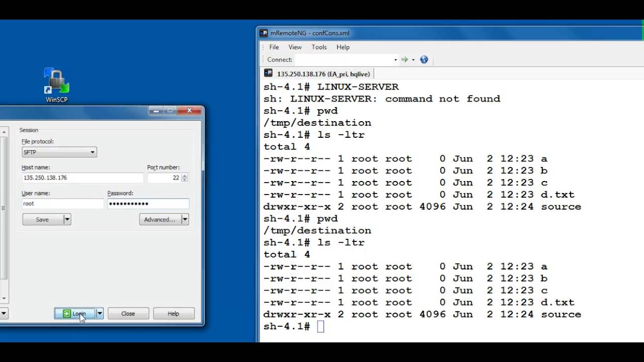Screen dimensions: 644x362
Task: Click the port number spinner arrows
Action: pos(185,177)
